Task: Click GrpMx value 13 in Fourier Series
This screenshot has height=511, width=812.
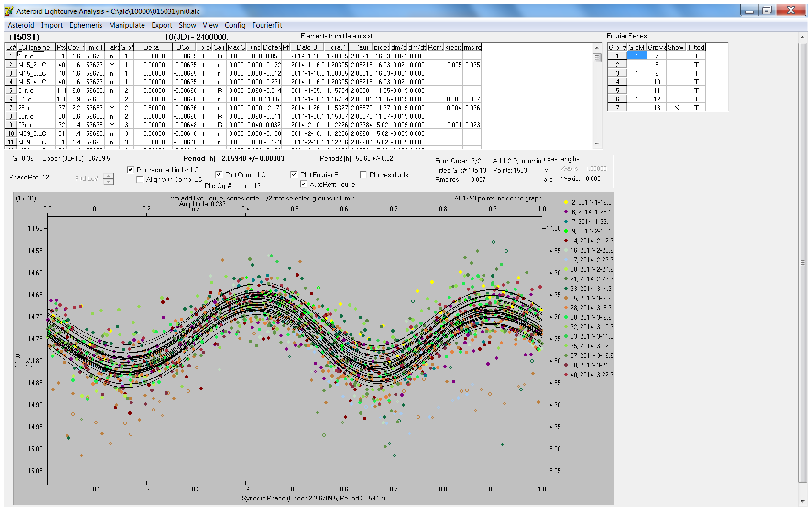Action: 657,108
